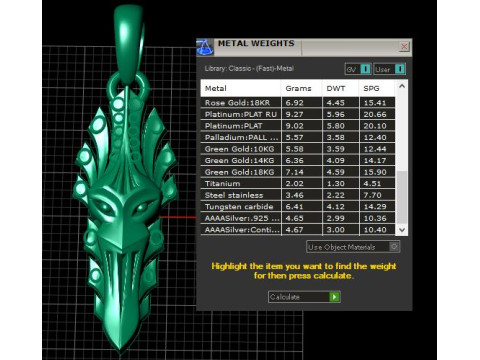This screenshot has height=360, width=480.
Task: Click Rose Gold grams value 6.92
Action: [295, 103]
